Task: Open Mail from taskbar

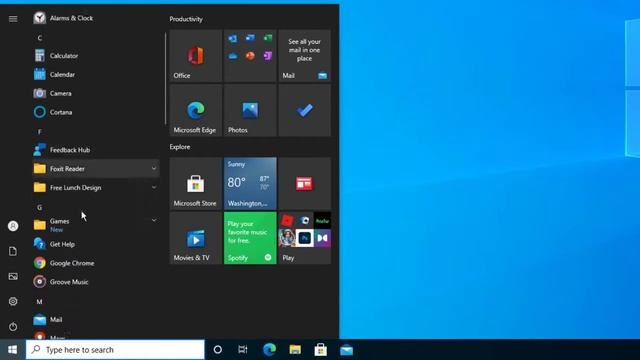Action: pyautogui.click(x=347, y=350)
